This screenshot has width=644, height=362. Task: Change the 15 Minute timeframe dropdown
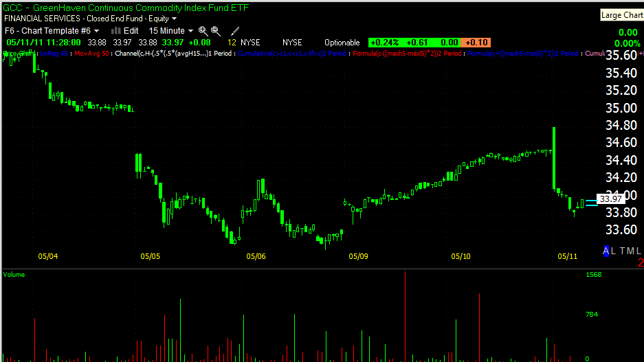click(170, 31)
